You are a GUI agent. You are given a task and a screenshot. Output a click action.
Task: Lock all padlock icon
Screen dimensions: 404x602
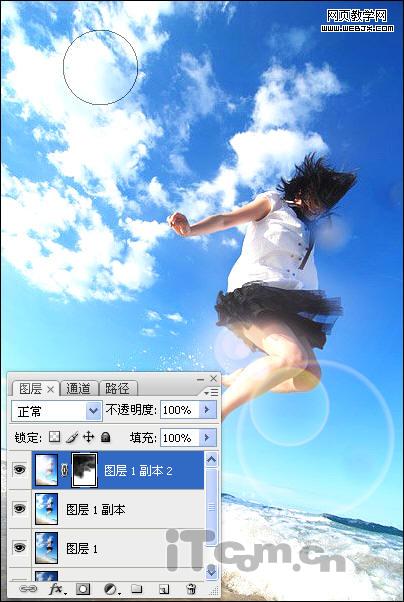(106, 437)
